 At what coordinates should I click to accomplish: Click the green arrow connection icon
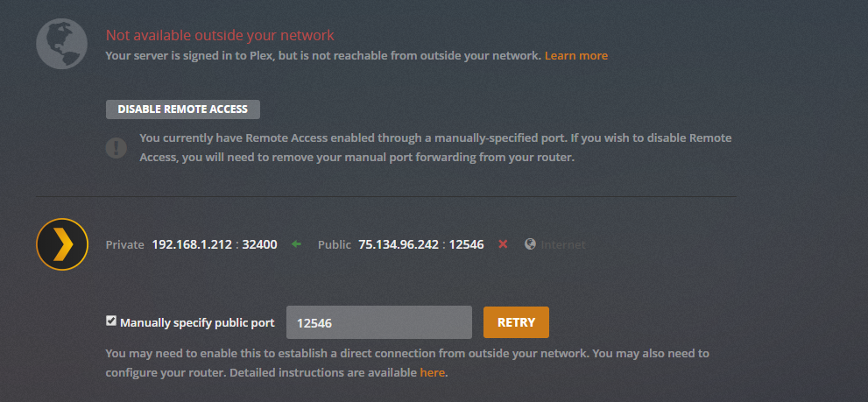[296, 244]
